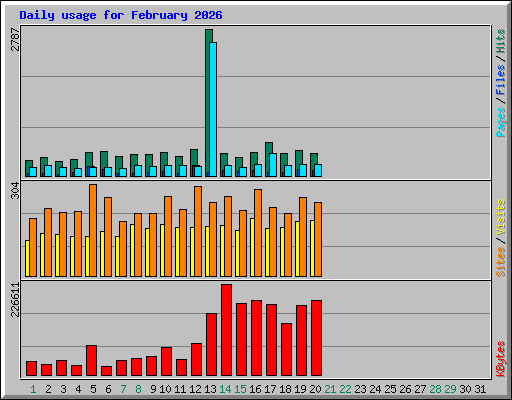Click the red KBytes bar for day 18
This screenshot has width=512, height=400.
[x=286, y=350]
